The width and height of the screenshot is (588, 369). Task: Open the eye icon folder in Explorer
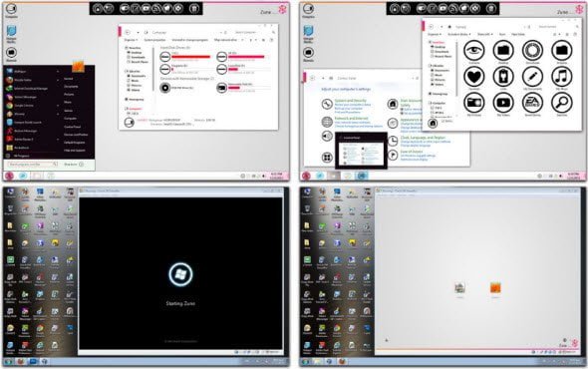point(474,50)
